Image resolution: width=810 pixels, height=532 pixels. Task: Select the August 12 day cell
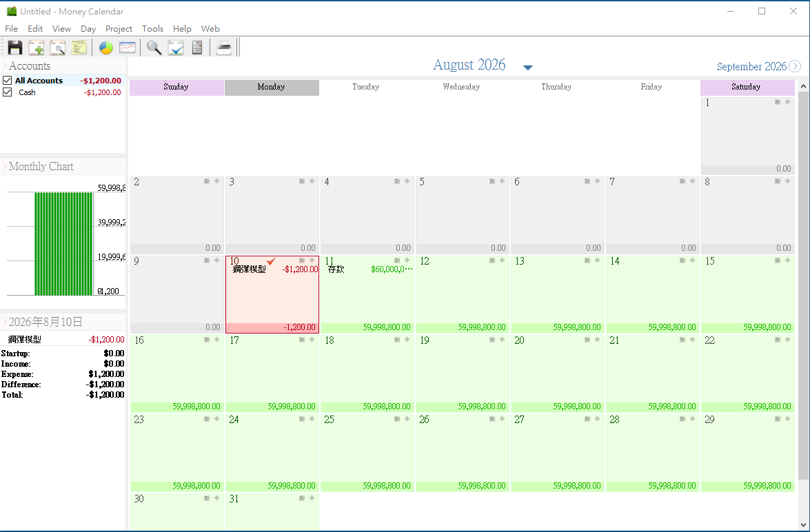pos(462,294)
